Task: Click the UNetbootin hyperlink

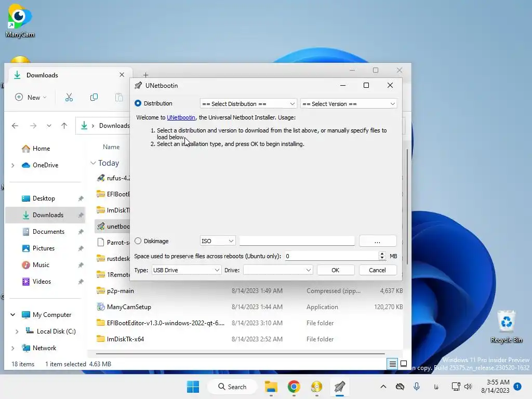Action: pyautogui.click(x=181, y=117)
